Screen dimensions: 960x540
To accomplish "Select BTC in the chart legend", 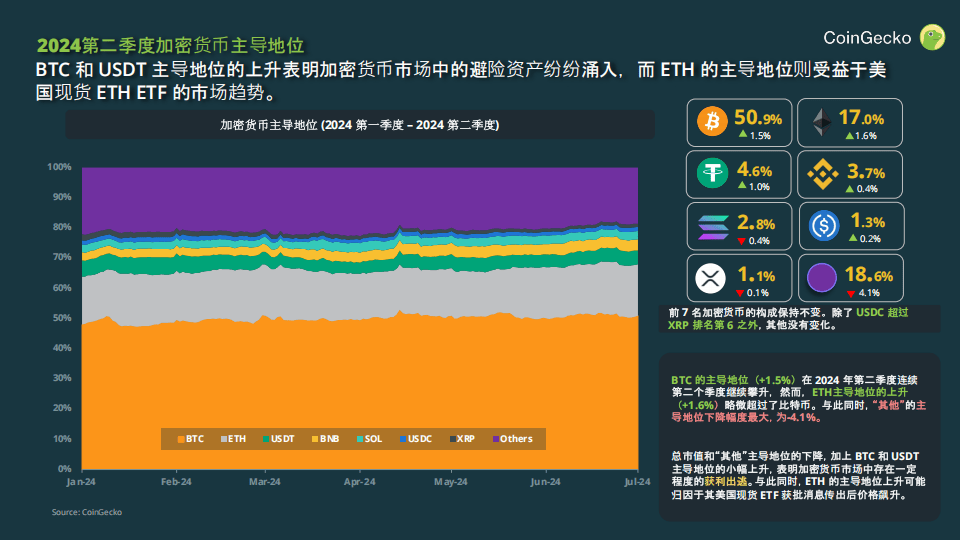I will 190,439.
